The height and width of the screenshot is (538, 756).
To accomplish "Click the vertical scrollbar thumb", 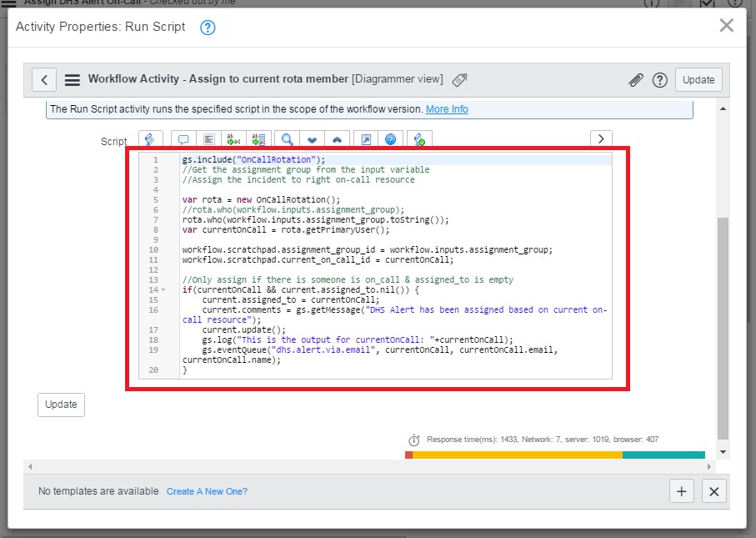I will click(x=723, y=328).
